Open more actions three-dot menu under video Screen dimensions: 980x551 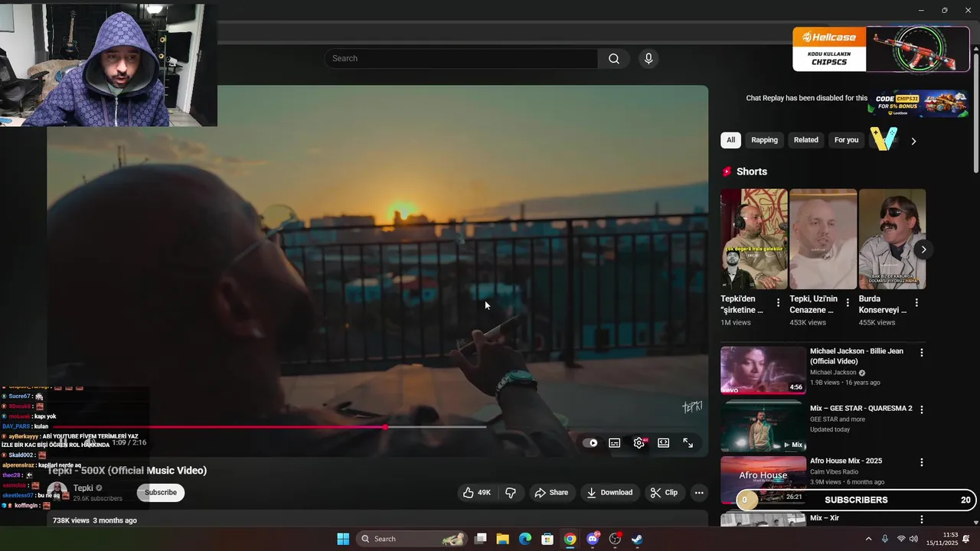[699, 493]
